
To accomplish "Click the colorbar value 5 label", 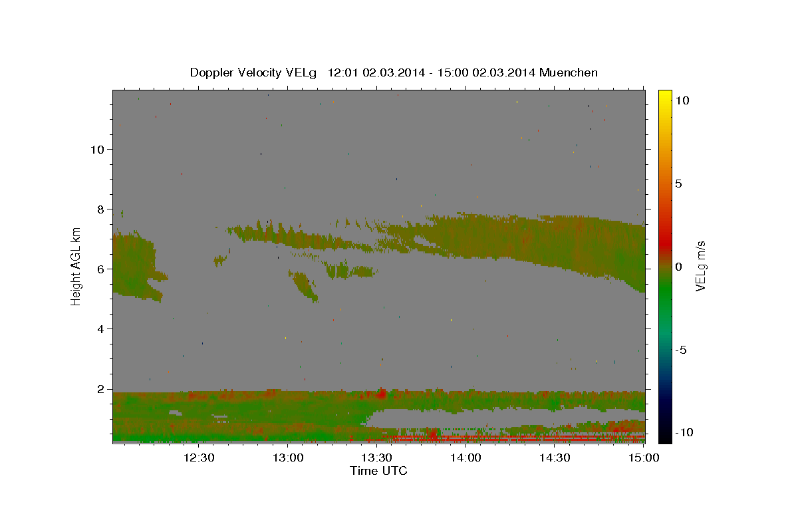I will 678,184.
